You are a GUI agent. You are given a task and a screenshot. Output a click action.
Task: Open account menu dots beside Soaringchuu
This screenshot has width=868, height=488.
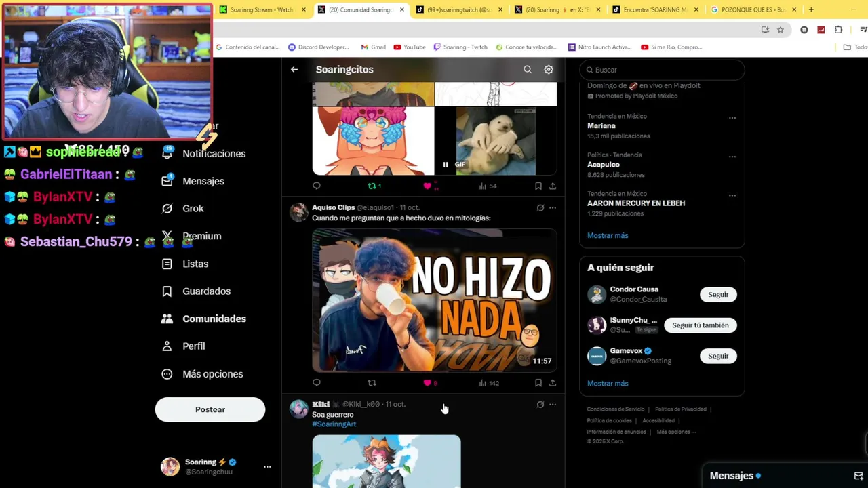[x=267, y=467]
